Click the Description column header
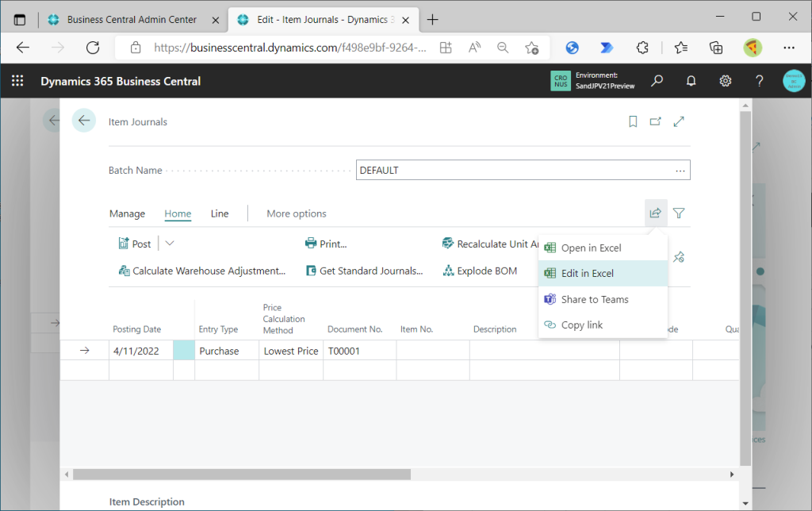 point(495,329)
